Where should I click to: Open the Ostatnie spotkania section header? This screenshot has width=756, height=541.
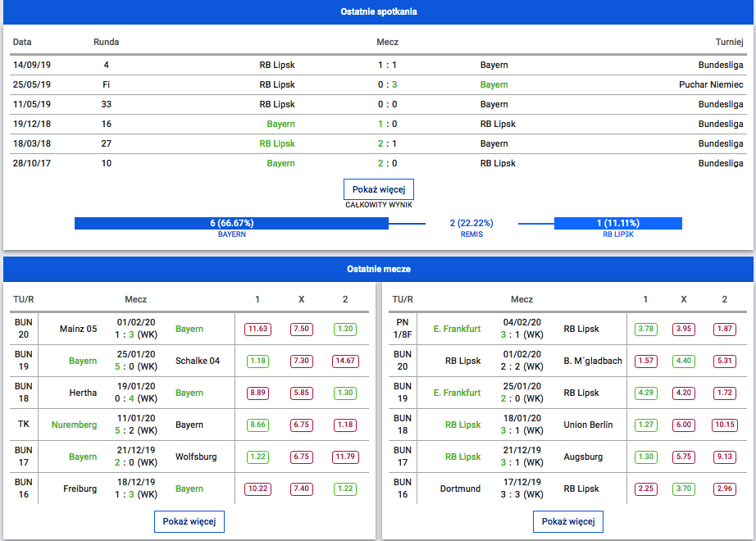coord(378,11)
